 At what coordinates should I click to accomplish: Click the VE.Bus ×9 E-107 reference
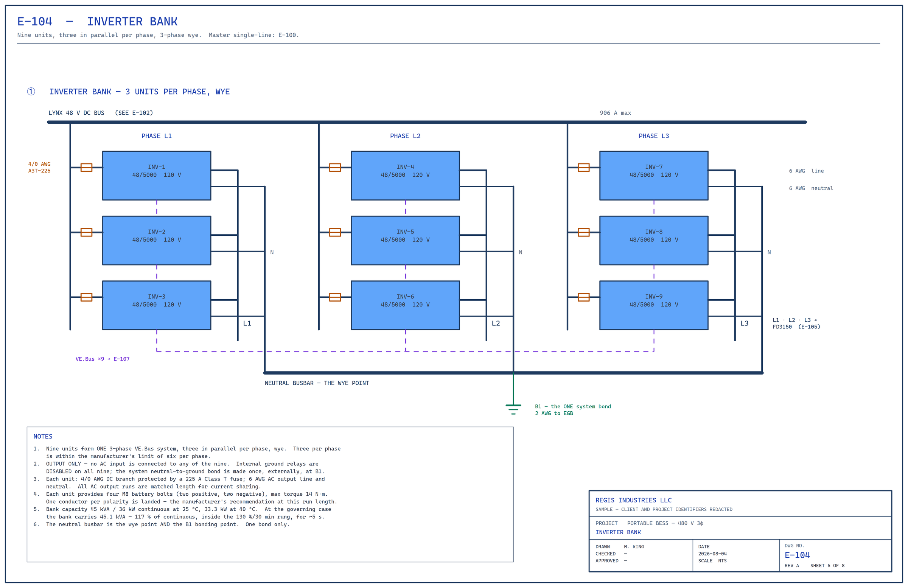tap(103, 359)
